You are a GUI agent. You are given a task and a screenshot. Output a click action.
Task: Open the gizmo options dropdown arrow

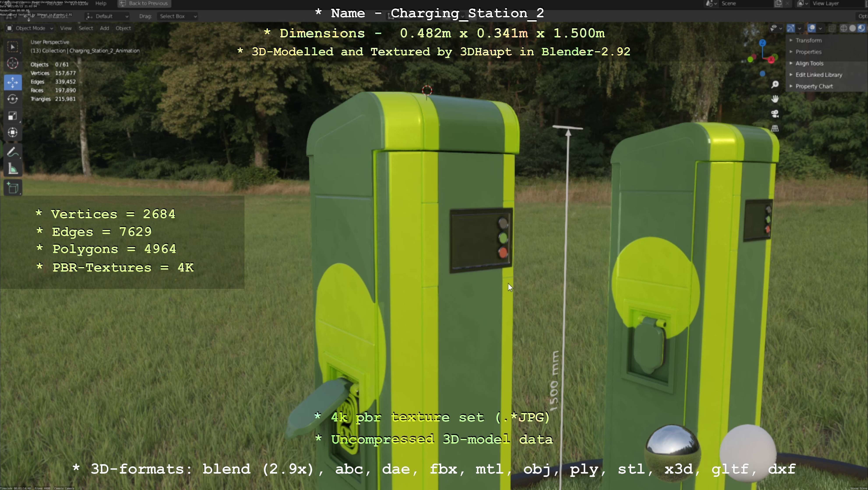click(799, 28)
